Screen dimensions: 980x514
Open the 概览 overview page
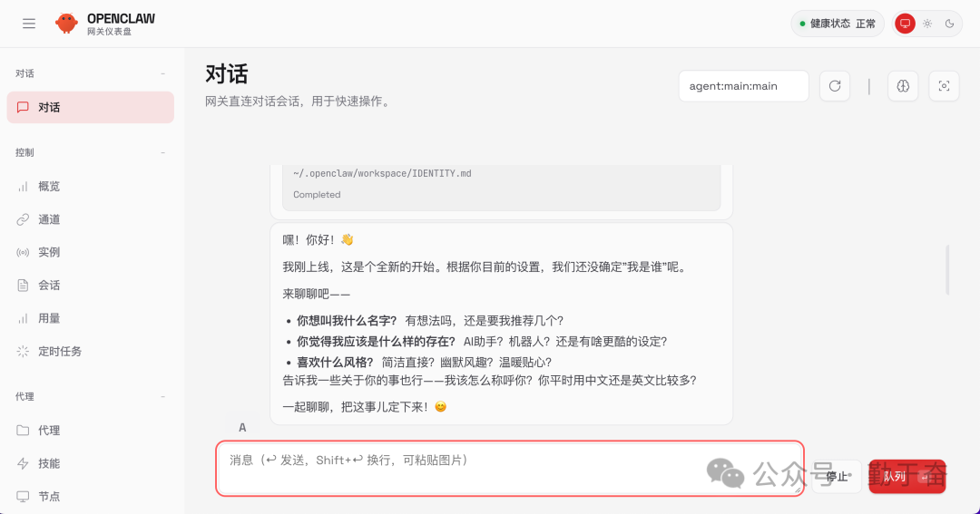pos(91,186)
